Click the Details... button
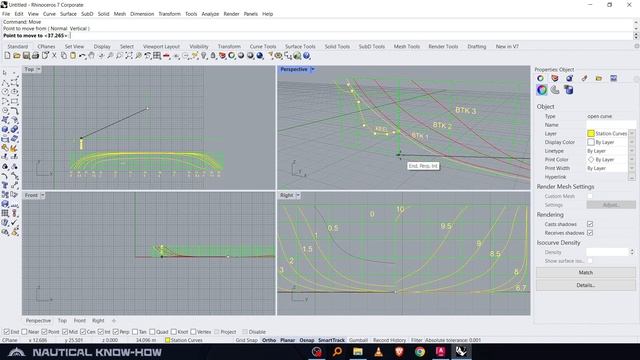 pyautogui.click(x=585, y=285)
